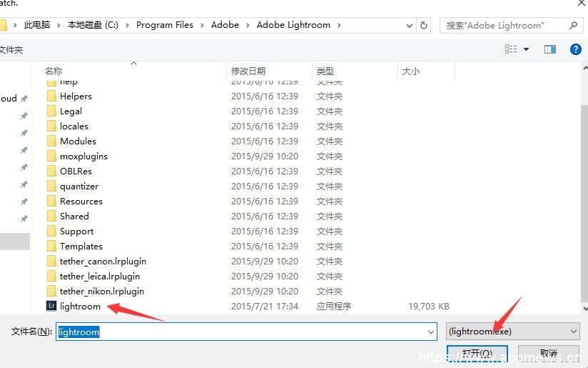Click the file list scroll up arrow

coord(585,69)
